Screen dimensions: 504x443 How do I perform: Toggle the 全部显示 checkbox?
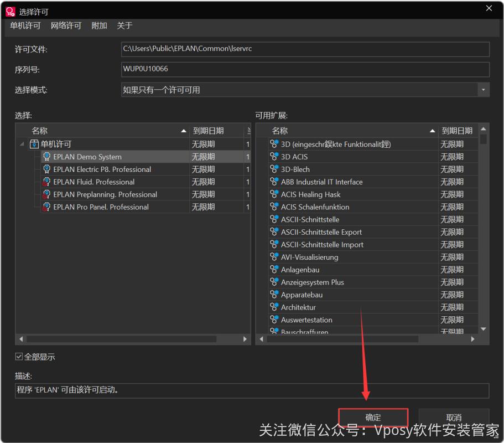pyautogui.click(x=19, y=357)
